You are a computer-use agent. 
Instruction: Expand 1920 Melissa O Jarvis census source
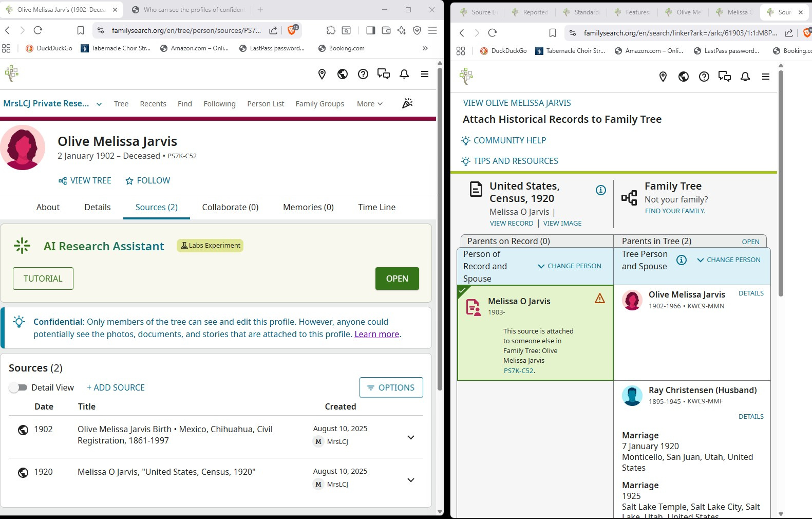(411, 480)
